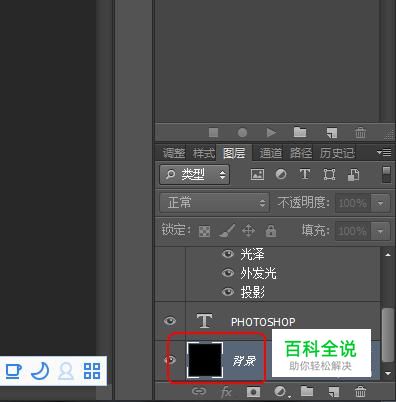Lock position move icon
Viewport: 396px width, 402px height.
pyautogui.click(x=248, y=231)
